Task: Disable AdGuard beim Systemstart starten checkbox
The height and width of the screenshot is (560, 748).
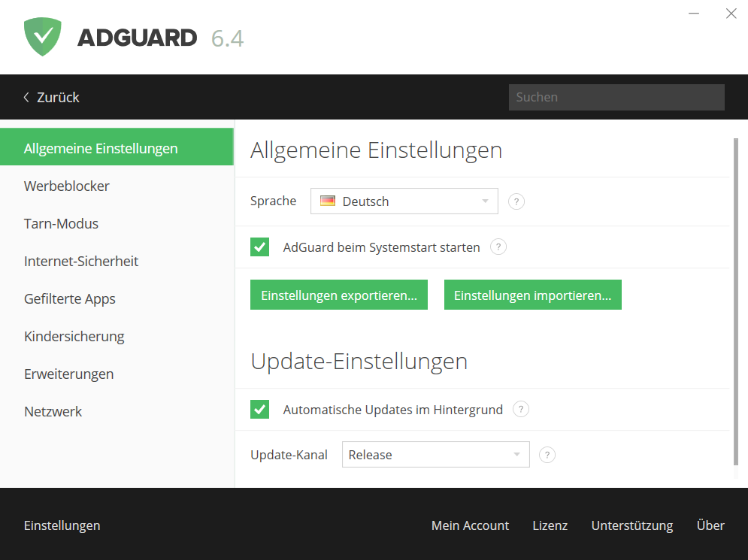Action: coord(259,247)
